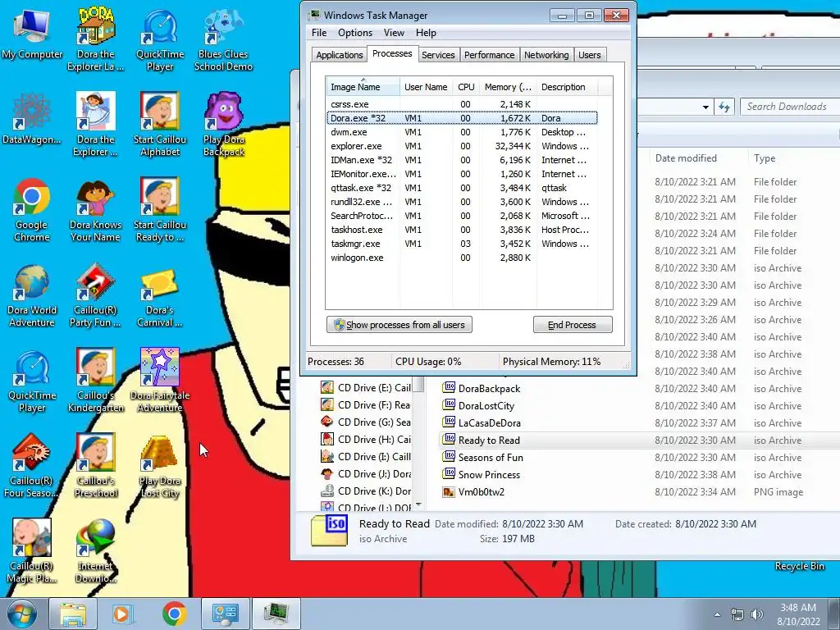The height and width of the screenshot is (630, 840).
Task: Select the csrss.exe process row
Action: tap(462, 104)
